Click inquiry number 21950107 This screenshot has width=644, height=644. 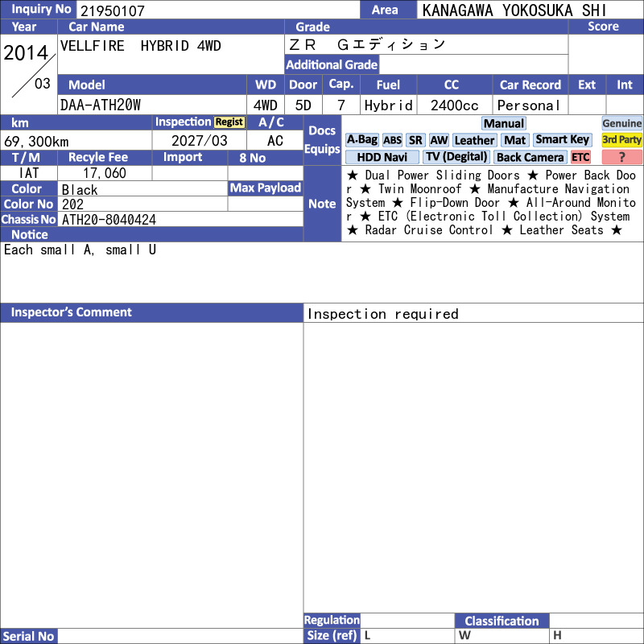pos(112,10)
